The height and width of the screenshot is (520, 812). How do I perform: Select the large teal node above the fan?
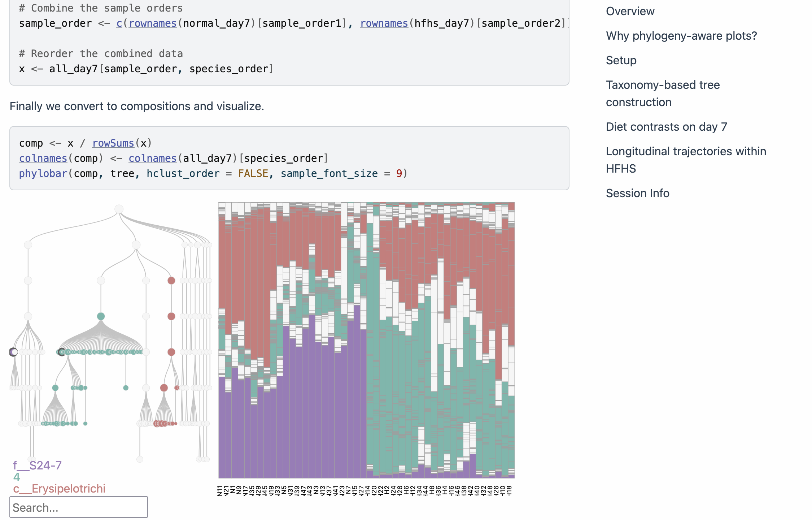(x=101, y=316)
